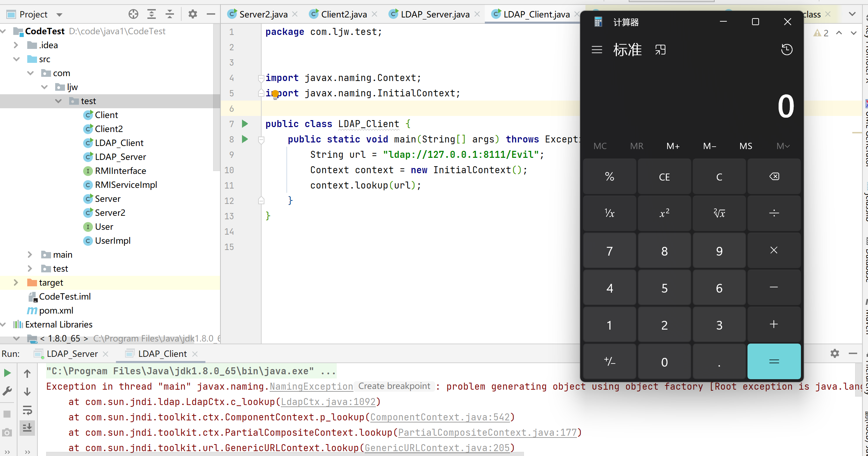Viewport: 868px width, 456px height.
Task: Click the x squared key
Action: pos(664,213)
